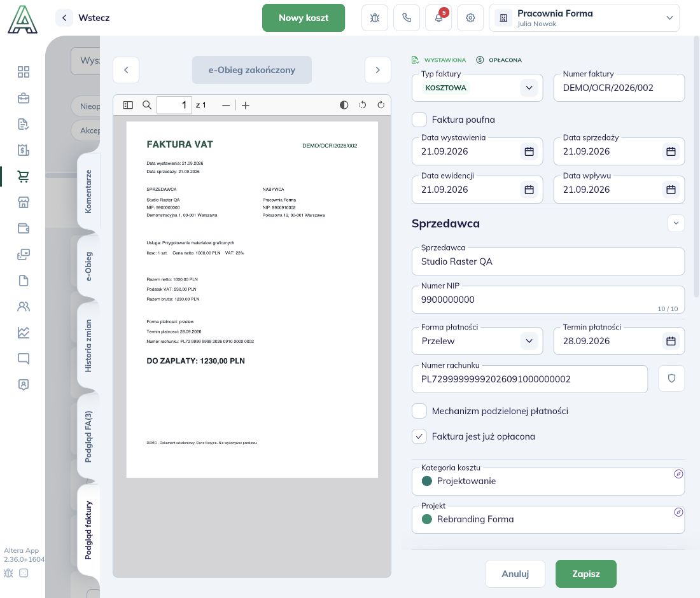
Task: Uncheck Faktura jest już opłacona
Action: pyautogui.click(x=419, y=436)
